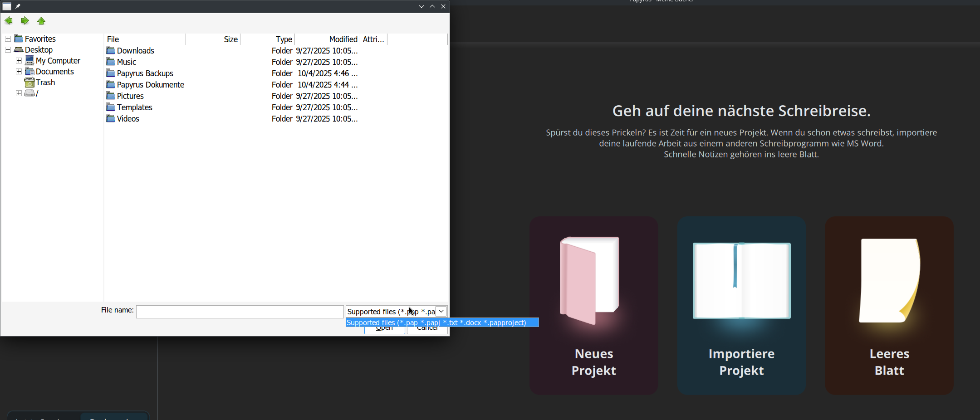
Task: Sort by Modified column header
Action: [x=343, y=39]
